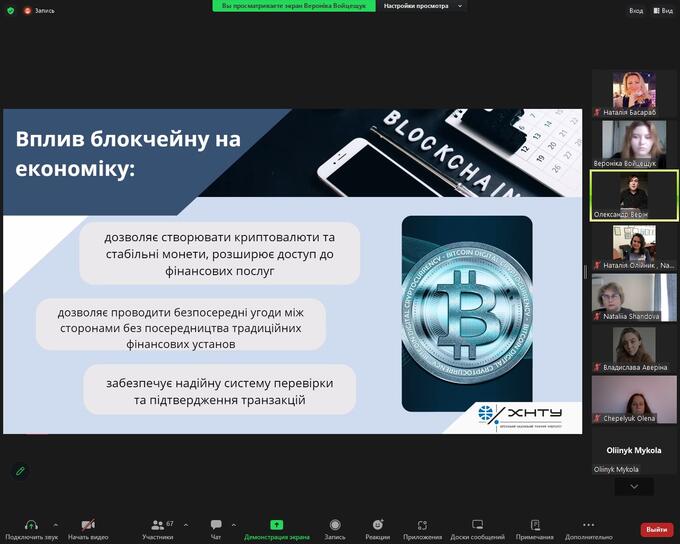Open the View options (Настройки просмотра) dropdown

coord(425,6)
